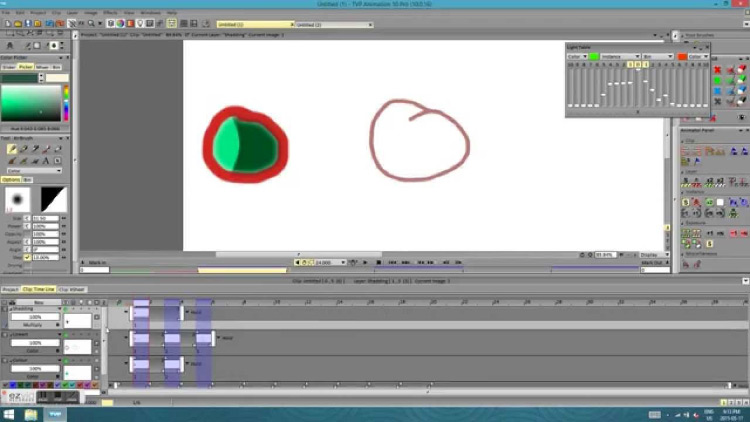Click the Mark Out label button

(x=651, y=263)
